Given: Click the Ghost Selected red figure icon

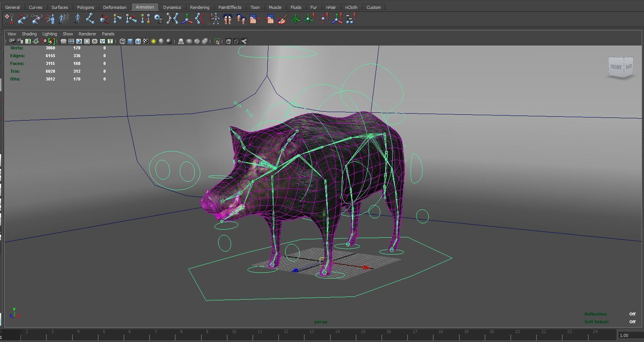Looking at the screenshot, I should (x=51, y=19).
